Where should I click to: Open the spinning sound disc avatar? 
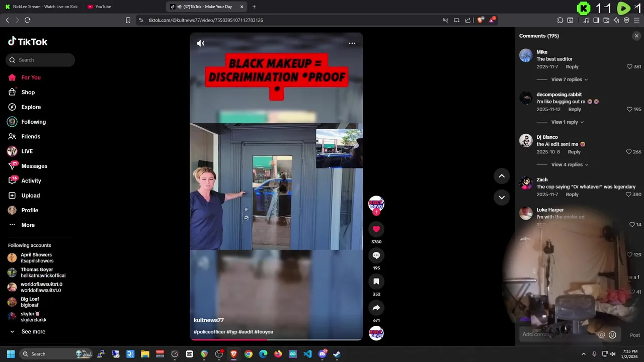[376, 333]
